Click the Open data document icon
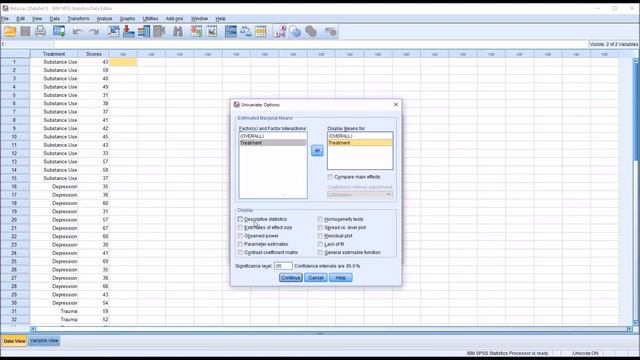The height and width of the screenshot is (360, 640). (10, 31)
